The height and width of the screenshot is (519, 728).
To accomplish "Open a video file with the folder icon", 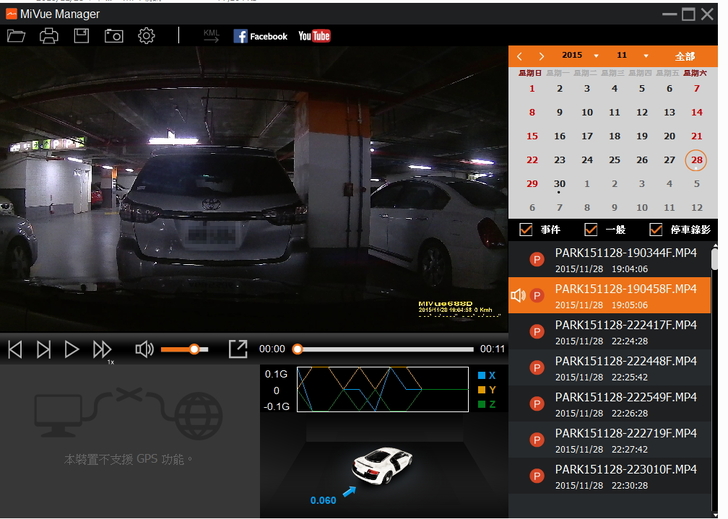I will (x=16, y=36).
